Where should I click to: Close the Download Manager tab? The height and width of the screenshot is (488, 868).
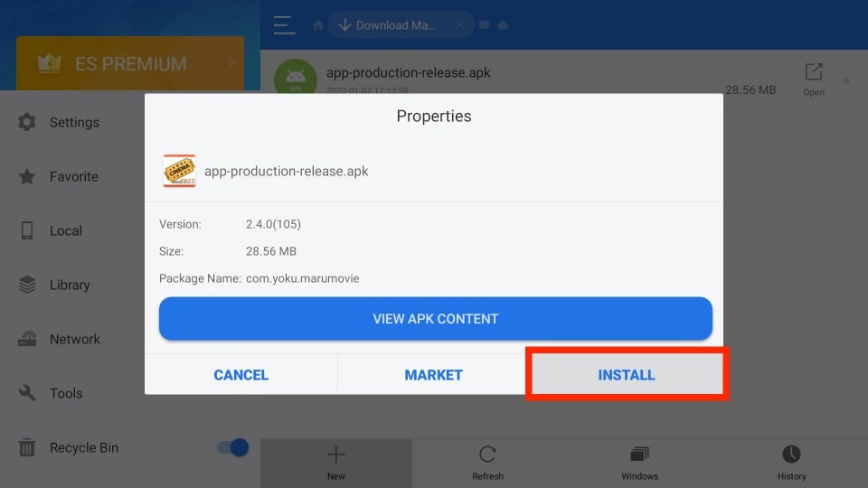coord(459,25)
